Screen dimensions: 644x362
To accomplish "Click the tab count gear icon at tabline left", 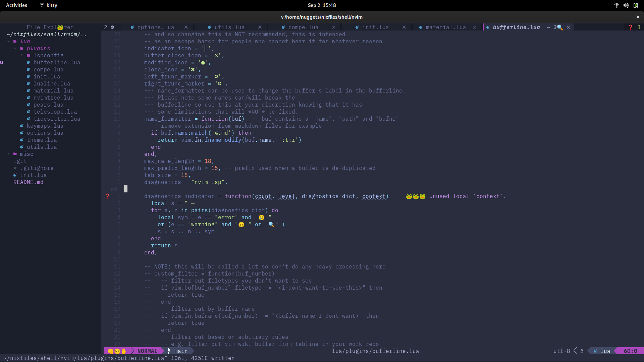I will [x=112, y=27].
